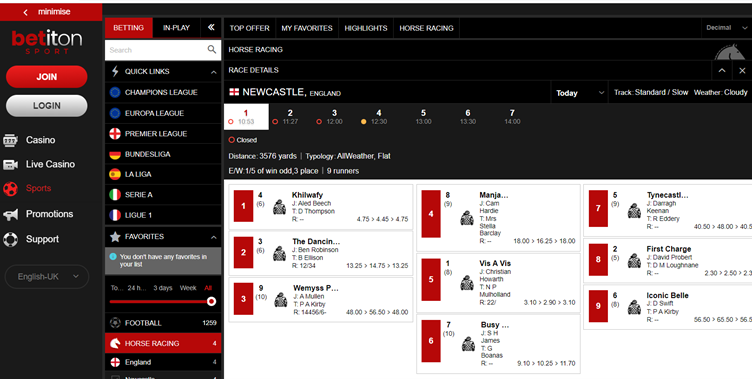
Task: Click the Europa League badge icon
Action: pos(115,113)
